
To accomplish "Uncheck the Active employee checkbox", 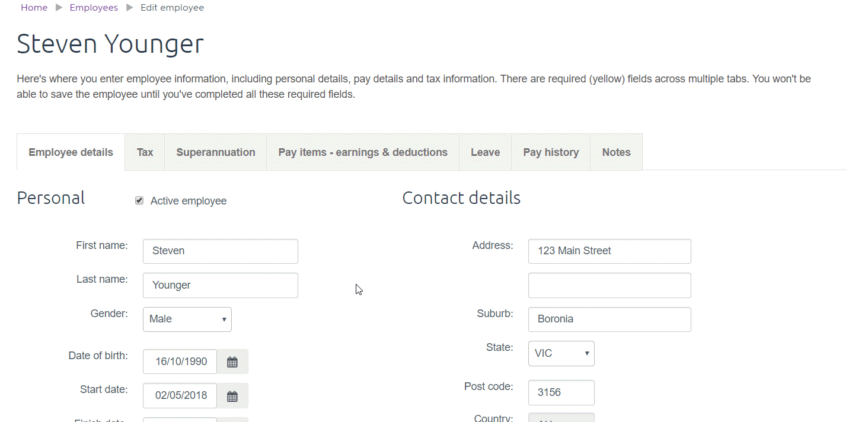I will click(x=139, y=201).
